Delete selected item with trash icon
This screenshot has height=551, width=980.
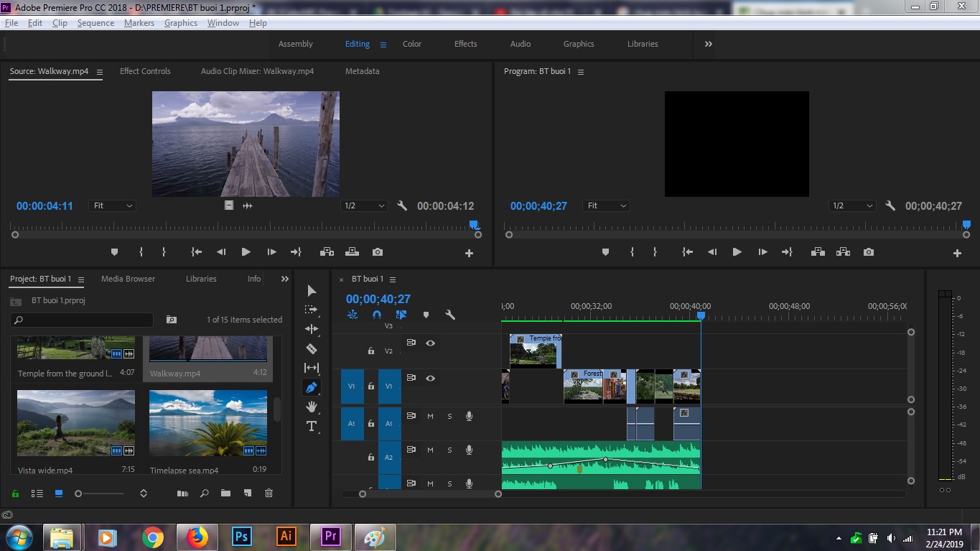269,493
